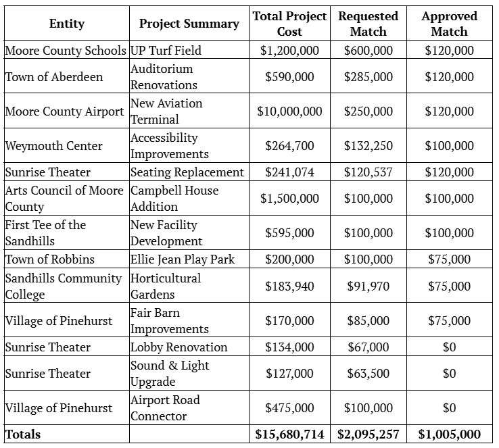This screenshot has width=499, height=448.
Task: Click the Total Project Cost header
Action: [x=289, y=24]
